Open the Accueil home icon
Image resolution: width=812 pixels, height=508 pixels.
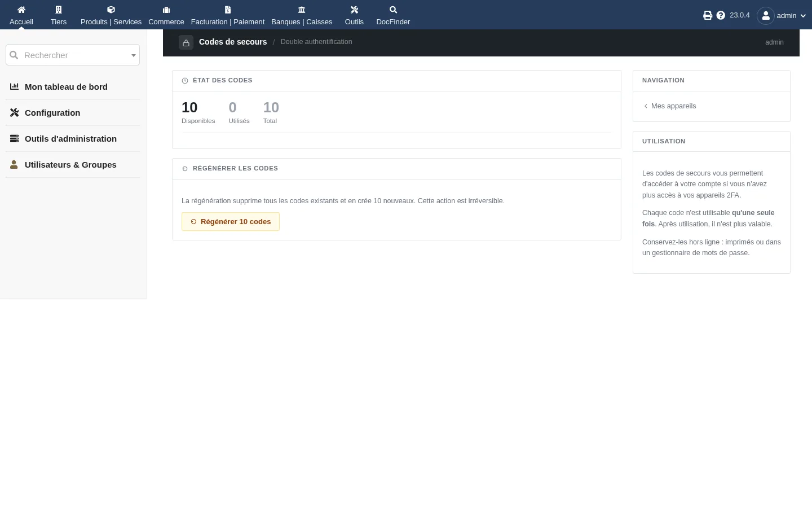(21, 10)
